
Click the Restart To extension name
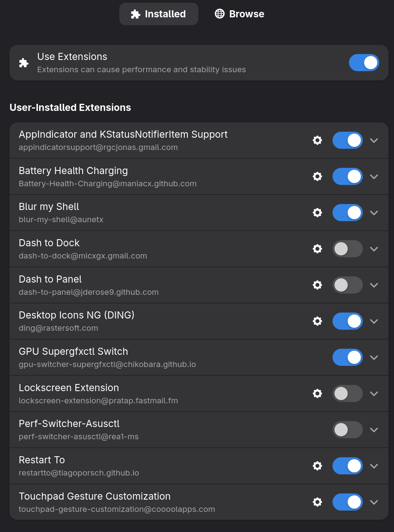click(x=42, y=460)
